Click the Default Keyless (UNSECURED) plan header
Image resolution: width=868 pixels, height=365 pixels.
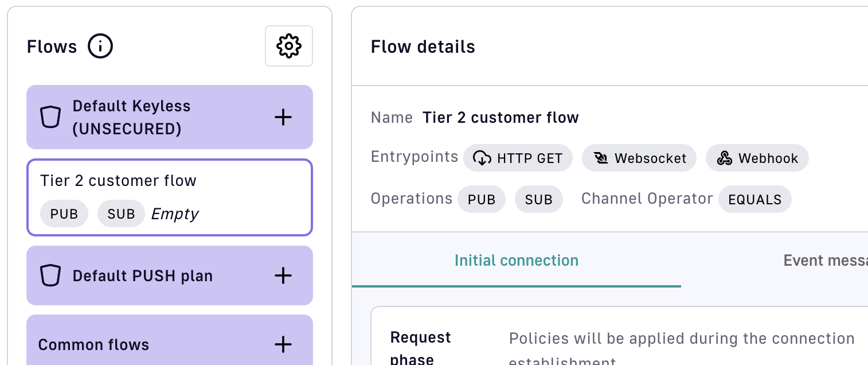(132, 118)
